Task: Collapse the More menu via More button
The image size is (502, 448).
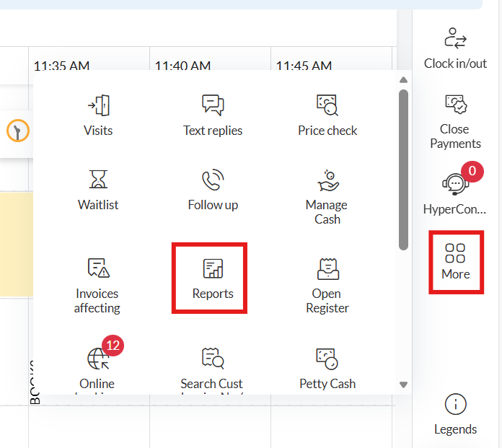Action: click(455, 262)
